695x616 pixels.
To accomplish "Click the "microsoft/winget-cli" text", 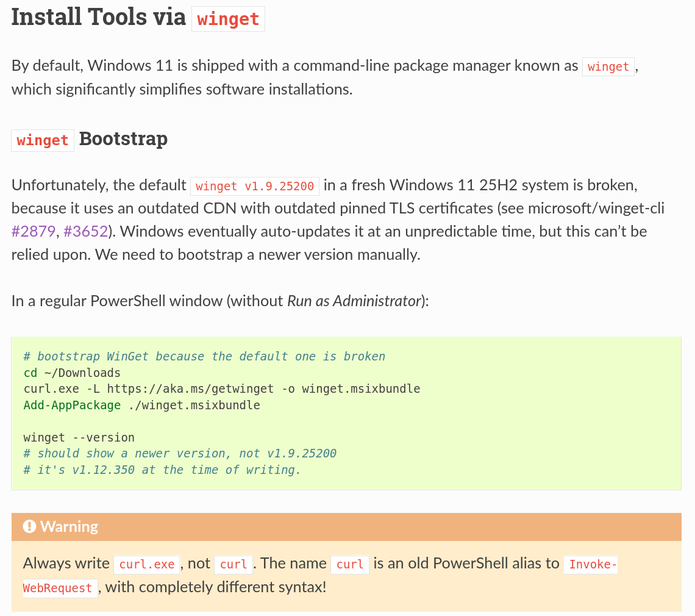I will point(596,209).
